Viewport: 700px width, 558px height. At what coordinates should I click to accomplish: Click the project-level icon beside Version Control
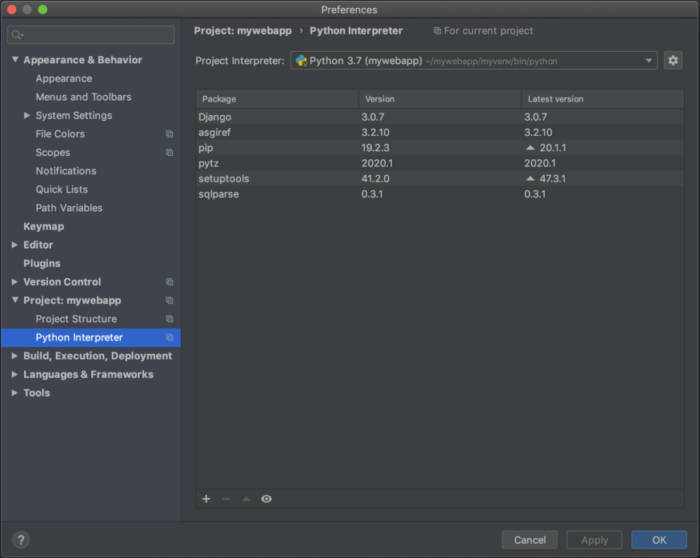click(x=169, y=282)
